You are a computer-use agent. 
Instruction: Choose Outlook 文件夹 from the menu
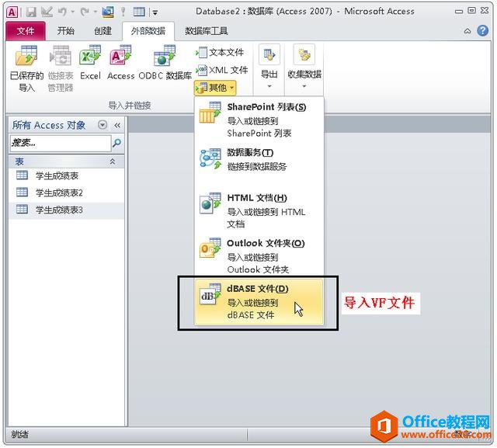[259, 255]
